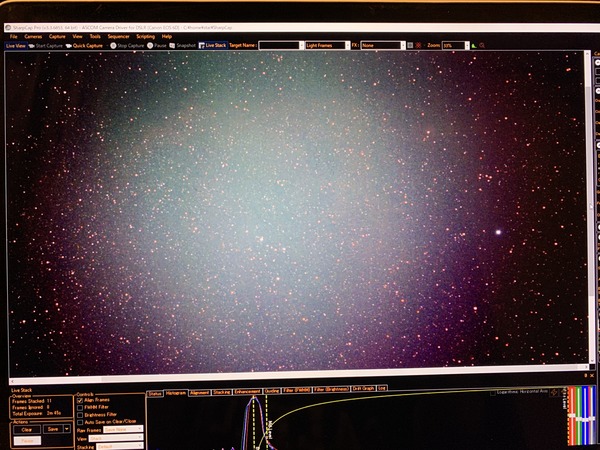Image resolution: width=600 pixels, height=450 pixels.
Task: Switch to the Enhancement tab
Action: [x=248, y=391]
